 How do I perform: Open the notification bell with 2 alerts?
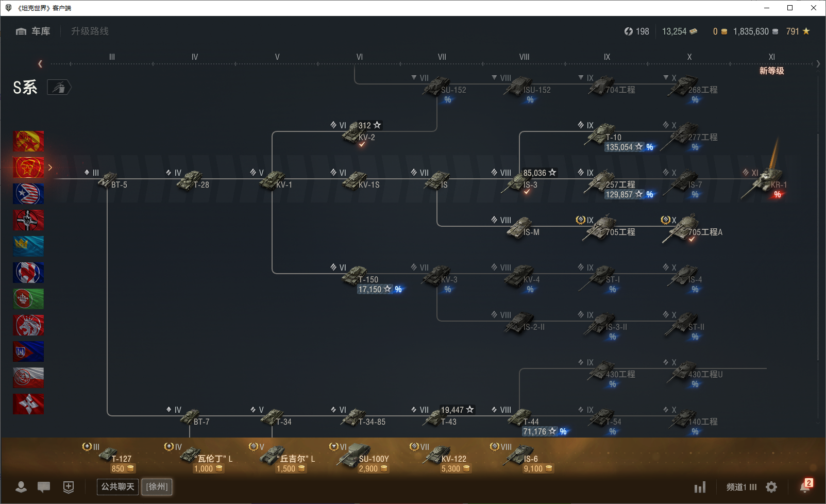pyautogui.click(x=805, y=486)
